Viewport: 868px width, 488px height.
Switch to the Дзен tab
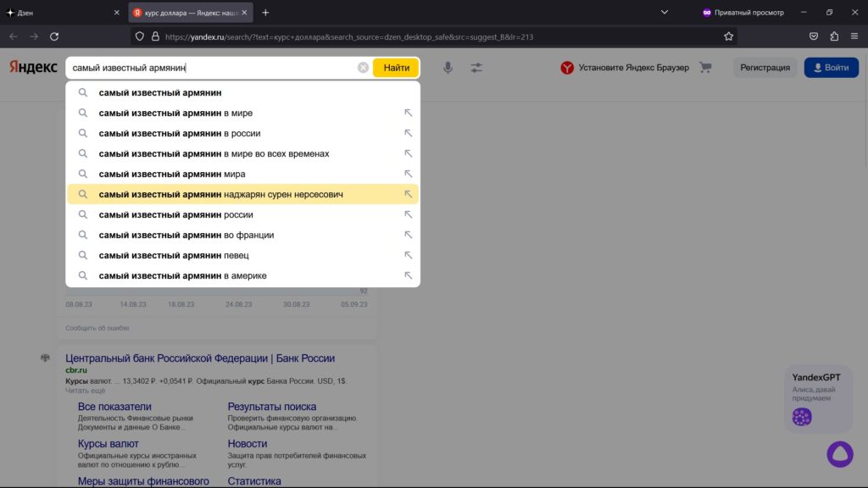tap(61, 12)
